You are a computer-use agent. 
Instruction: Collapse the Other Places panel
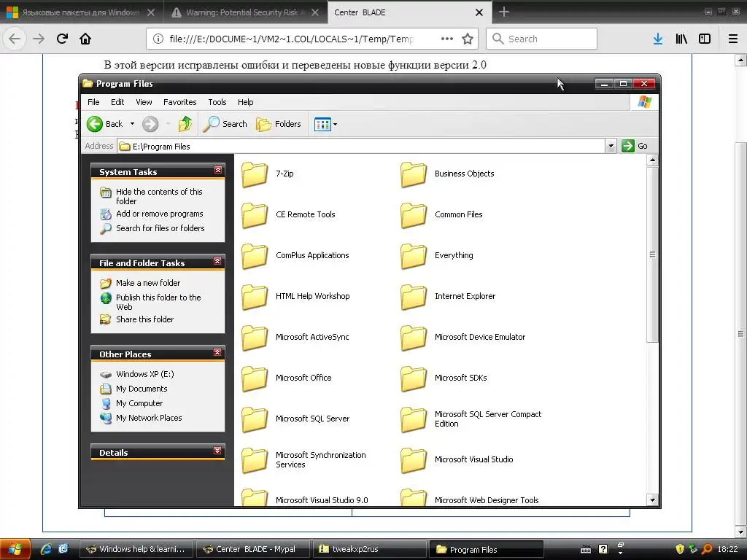point(217,352)
